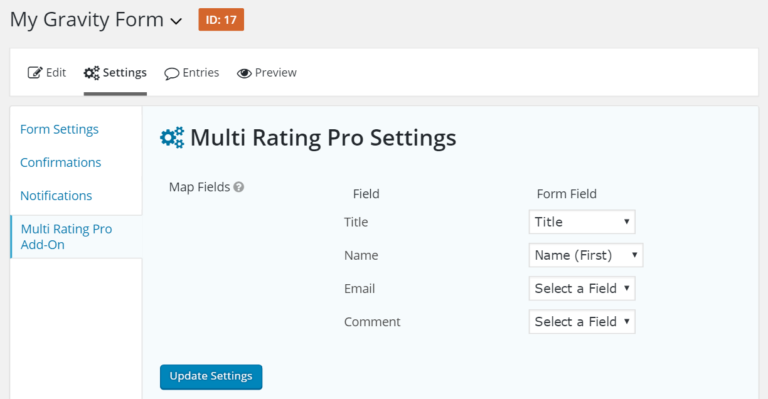768x399 pixels.
Task: Open the Title form field dropdown
Action: coord(582,222)
